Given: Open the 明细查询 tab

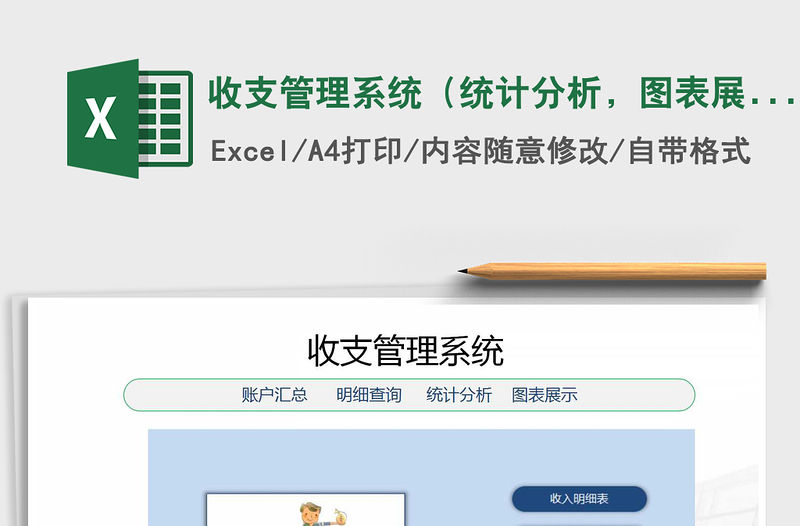Looking at the screenshot, I should click(x=369, y=395).
